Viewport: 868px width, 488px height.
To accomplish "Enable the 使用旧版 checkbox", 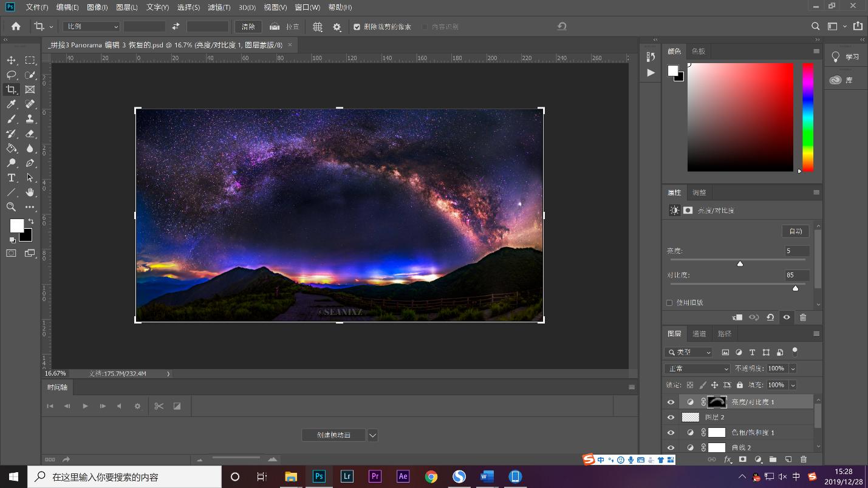I will coord(669,302).
